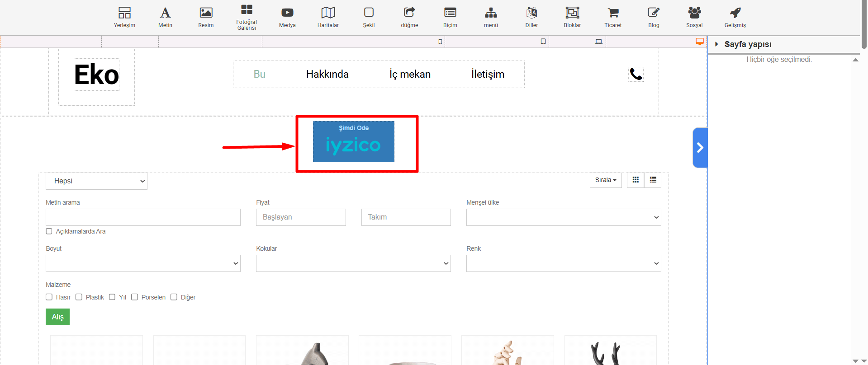This screenshot has width=868, height=365.
Task: Select the İç mekan menu item
Action: tap(410, 74)
